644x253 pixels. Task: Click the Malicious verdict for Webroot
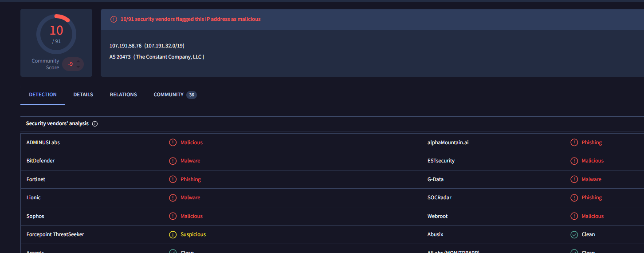[x=593, y=216]
